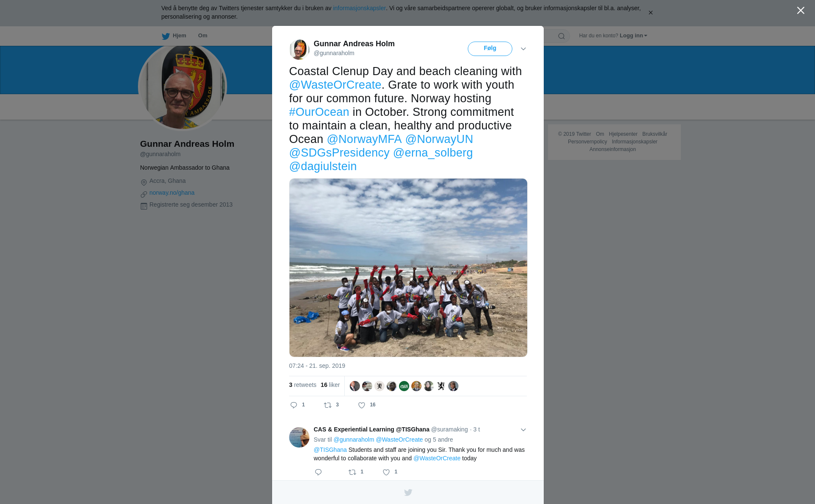Retweet the @suramaking reply

point(352,472)
